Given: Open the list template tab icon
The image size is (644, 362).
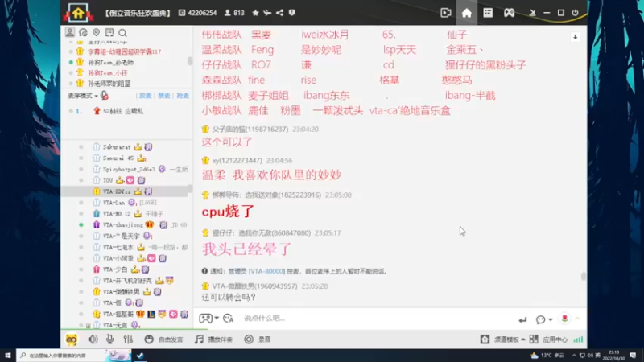Looking at the screenshot, I should 488,13.
